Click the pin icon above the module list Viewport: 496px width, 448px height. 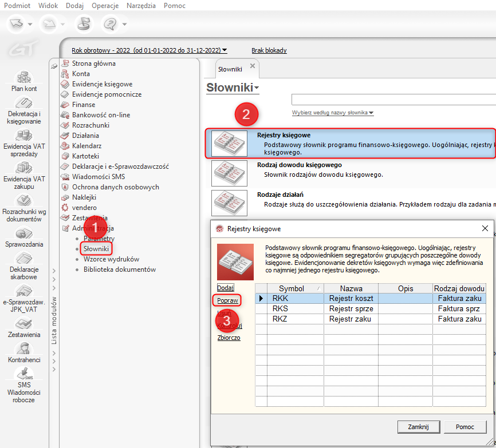[x=54, y=66]
